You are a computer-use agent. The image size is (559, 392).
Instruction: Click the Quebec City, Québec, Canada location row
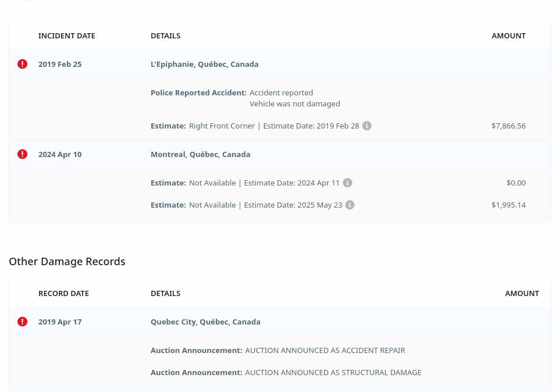(x=205, y=322)
